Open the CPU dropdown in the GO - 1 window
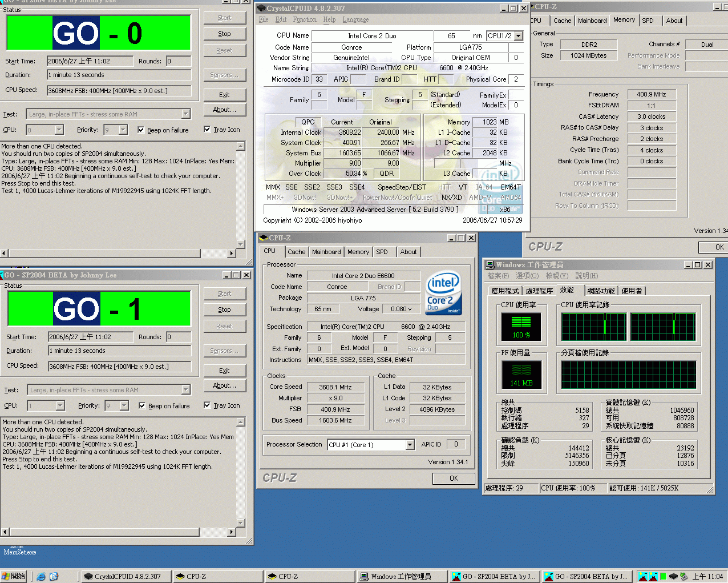 tap(60, 406)
